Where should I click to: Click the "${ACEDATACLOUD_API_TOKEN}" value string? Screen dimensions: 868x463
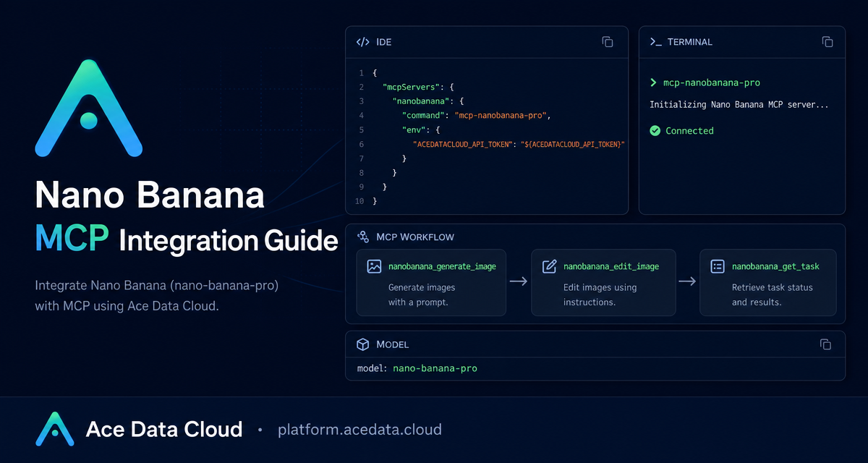573,145
